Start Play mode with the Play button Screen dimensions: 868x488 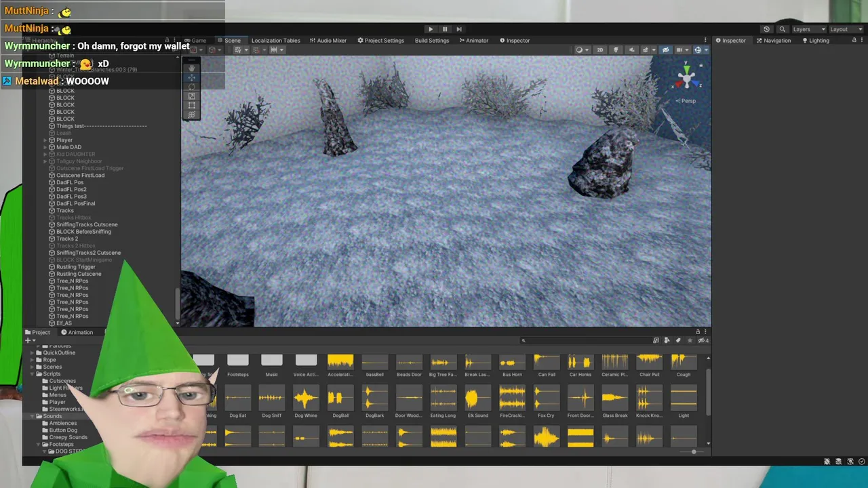click(431, 29)
